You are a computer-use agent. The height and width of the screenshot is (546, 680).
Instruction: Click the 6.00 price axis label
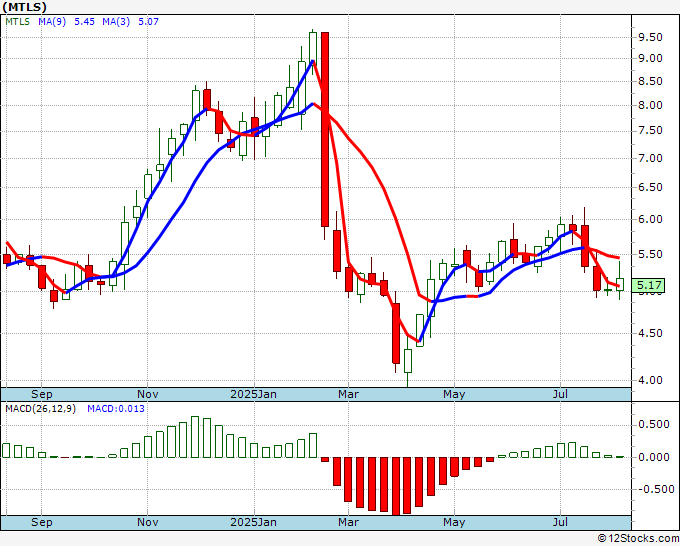click(x=650, y=219)
